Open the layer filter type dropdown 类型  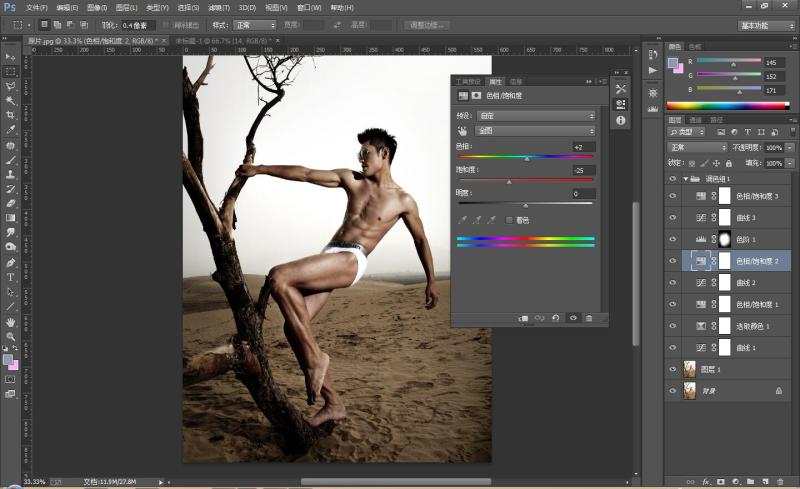click(x=687, y=132)
